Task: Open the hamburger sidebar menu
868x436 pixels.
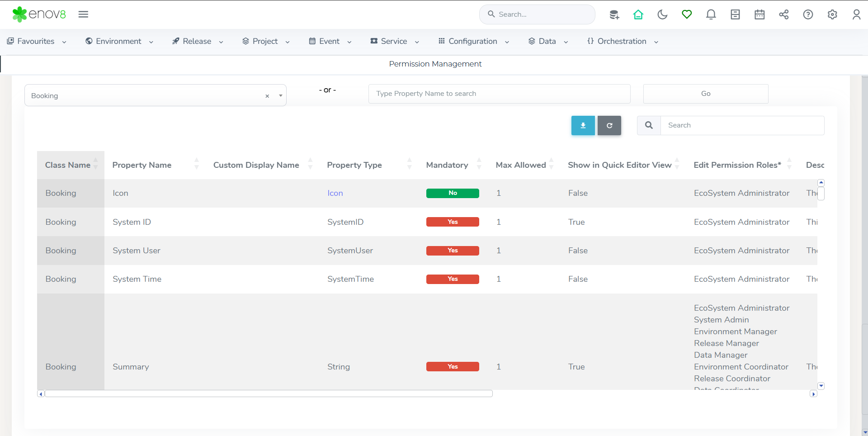Action: [x=83, y=14]
